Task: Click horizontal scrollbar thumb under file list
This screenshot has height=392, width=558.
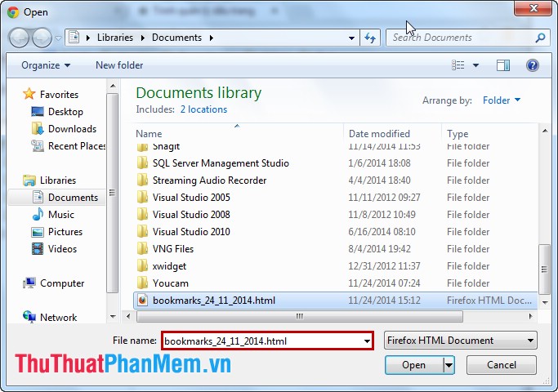Action: (x=300, y=316)
